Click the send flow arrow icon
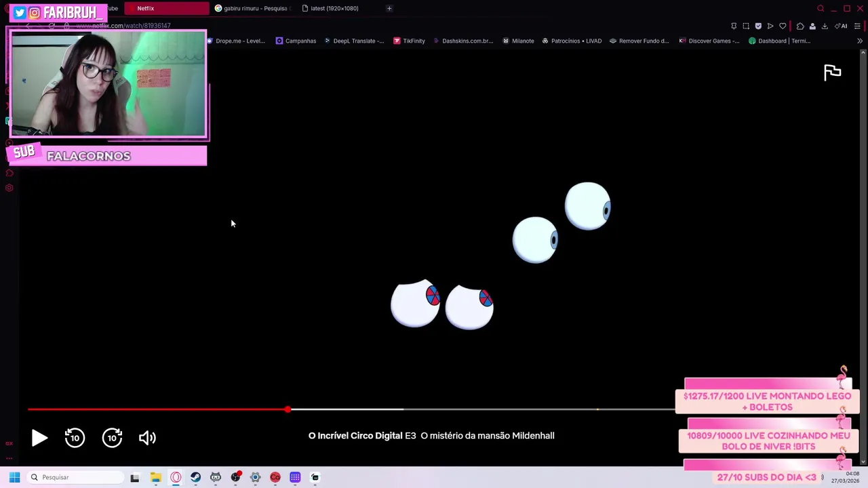Image resolution: width=868 pixels, height=488 pixels. (x=770, y=26)
